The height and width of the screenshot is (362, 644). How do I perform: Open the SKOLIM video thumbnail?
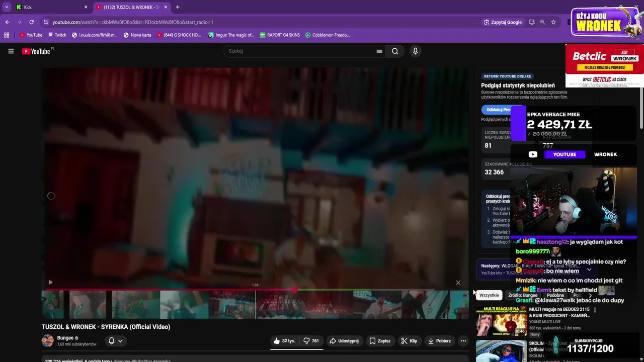(x=501, y=351)
